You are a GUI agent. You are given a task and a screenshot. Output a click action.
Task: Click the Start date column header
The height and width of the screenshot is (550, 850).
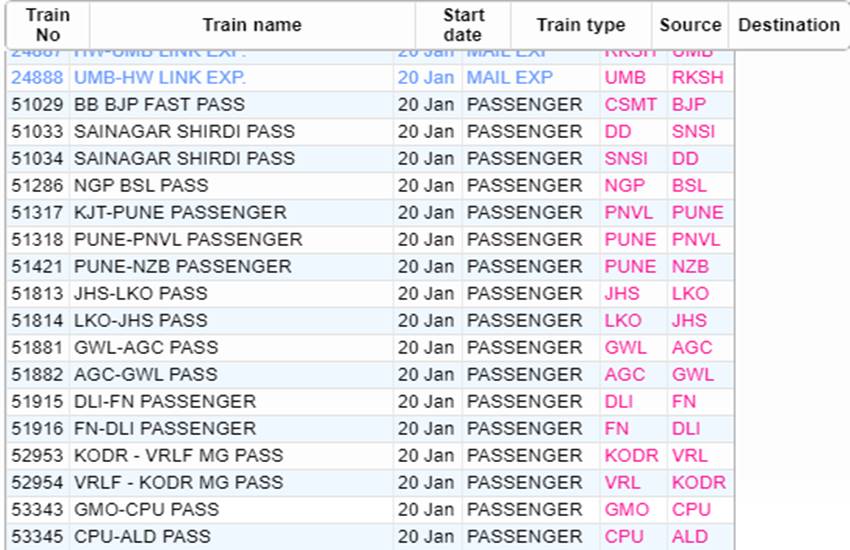point(463,26)
